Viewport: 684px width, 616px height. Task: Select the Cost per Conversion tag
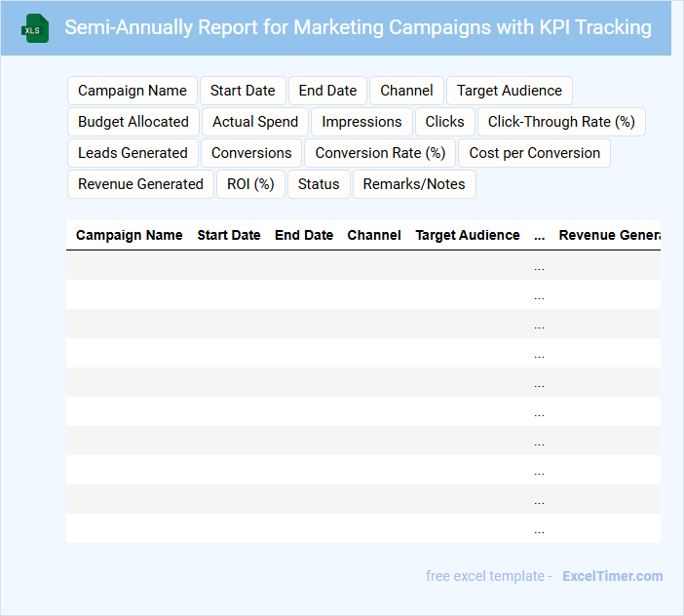point(534,153)
